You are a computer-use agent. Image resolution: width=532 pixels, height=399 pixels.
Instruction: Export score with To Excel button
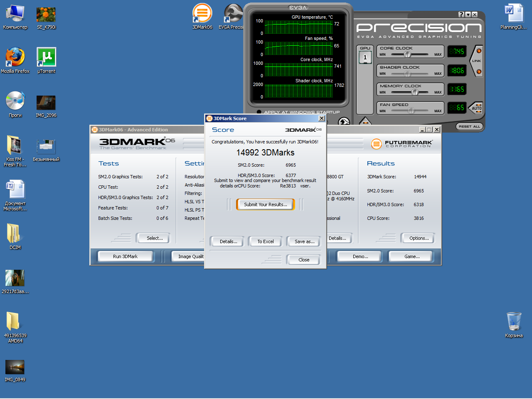(x=265, y=241)
